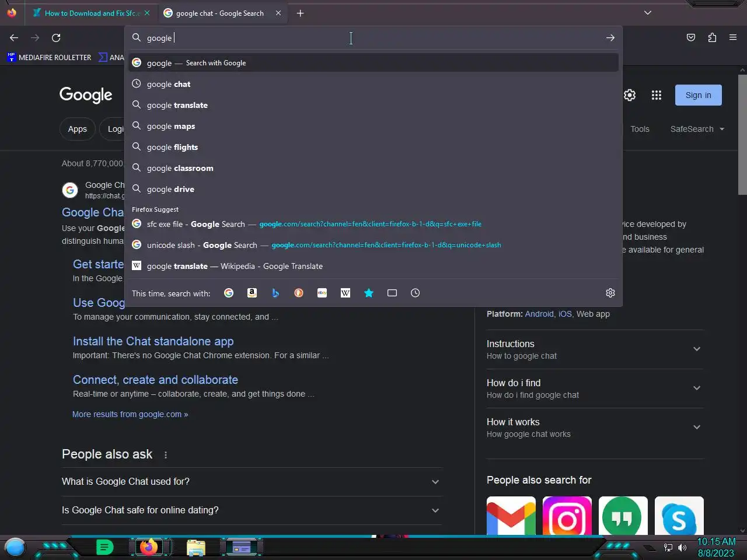Viewport: 747px width, 560px height.
Task: Expand the Instructions section
Action: (x=595, y=349)
